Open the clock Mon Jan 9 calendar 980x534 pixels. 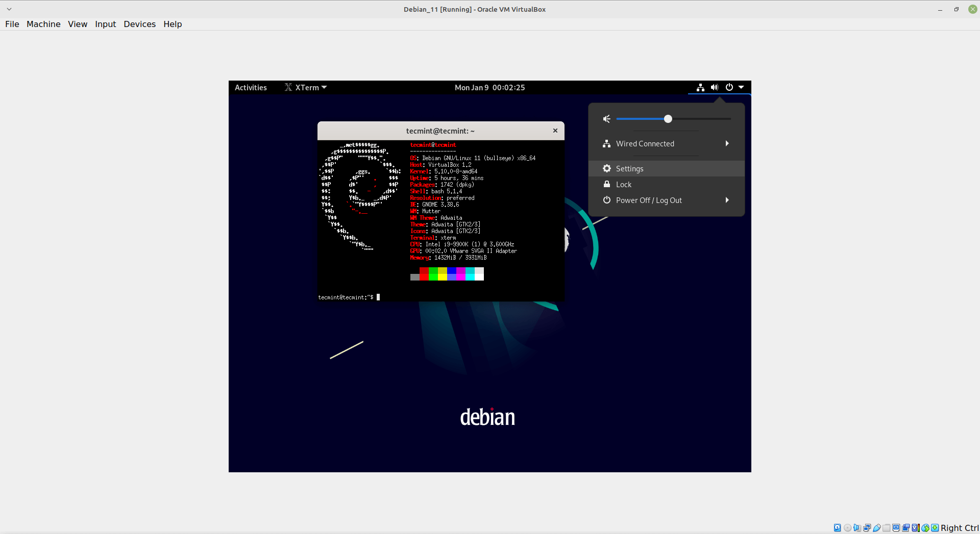[489, 88]
